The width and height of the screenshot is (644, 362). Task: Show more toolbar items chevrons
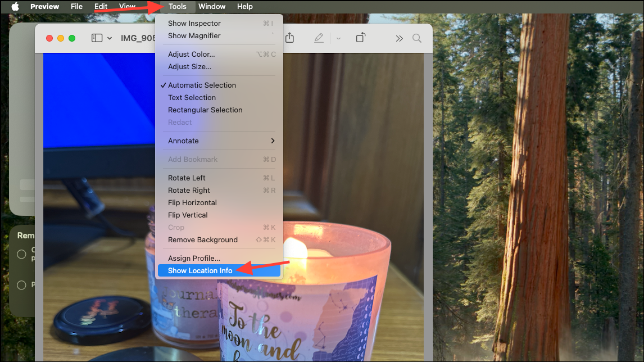click(x=399, y=39)
